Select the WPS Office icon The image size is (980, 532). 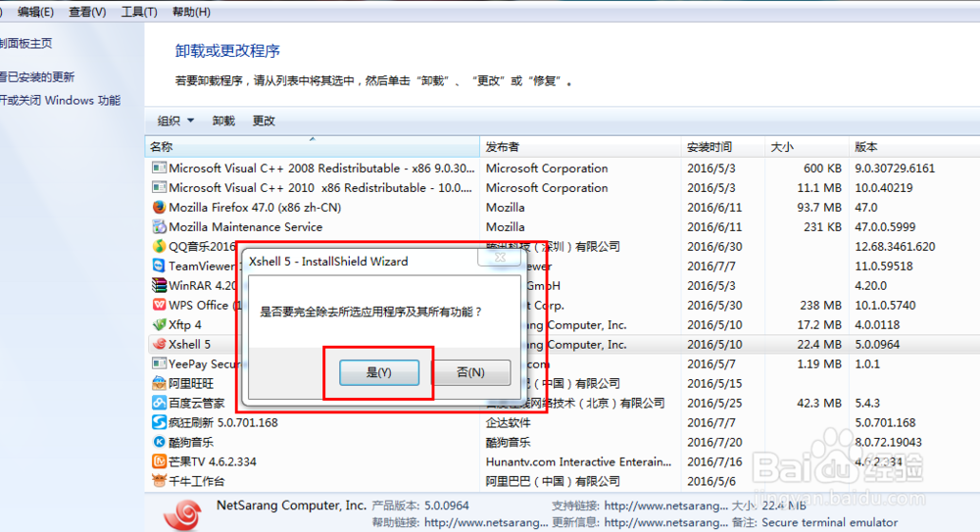point(159,305)
